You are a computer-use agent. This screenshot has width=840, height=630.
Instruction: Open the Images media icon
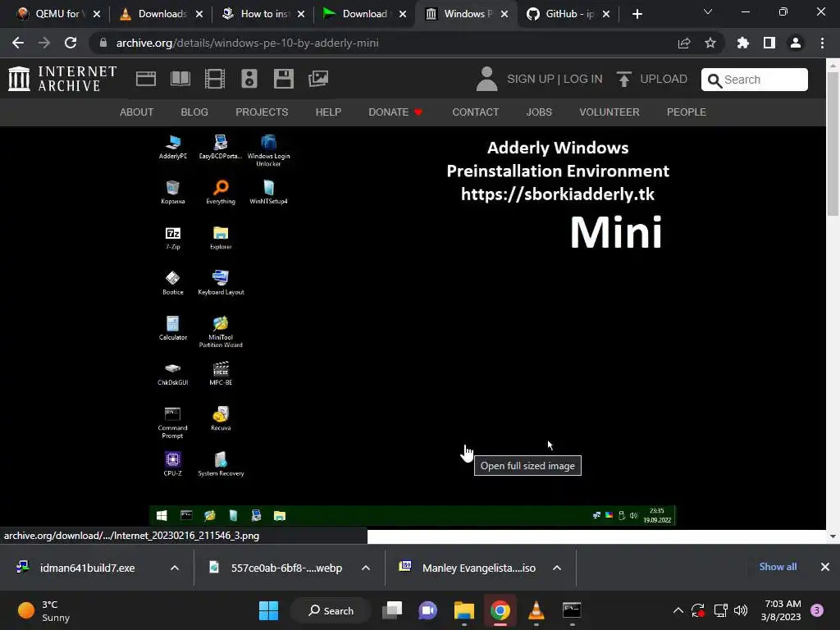(318, 79)
